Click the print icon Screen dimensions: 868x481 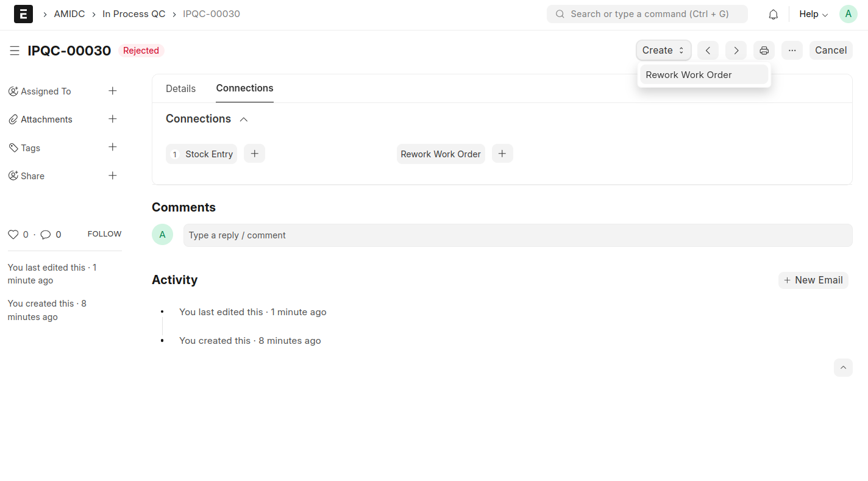coord(764,51)
